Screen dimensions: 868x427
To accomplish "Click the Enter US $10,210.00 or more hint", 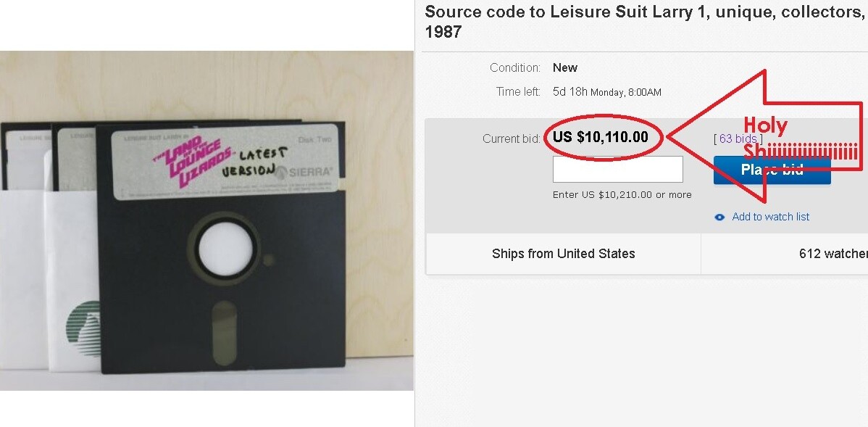I will coord(622,195).
